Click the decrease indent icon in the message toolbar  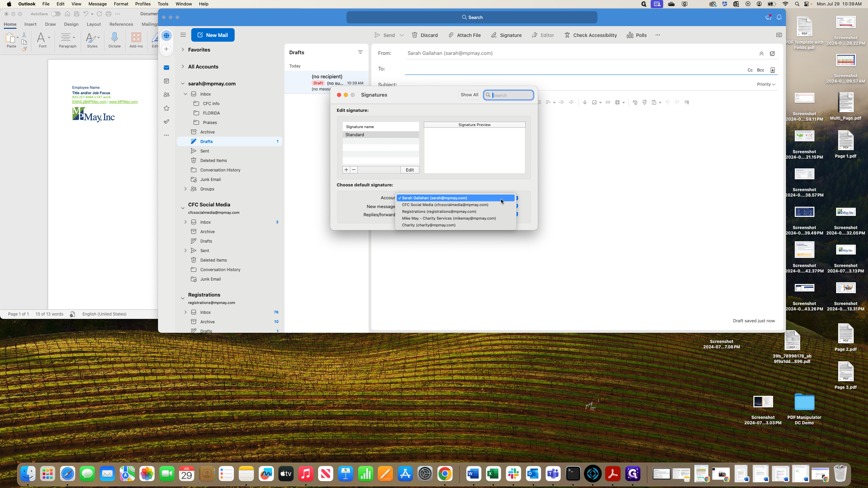561,102
